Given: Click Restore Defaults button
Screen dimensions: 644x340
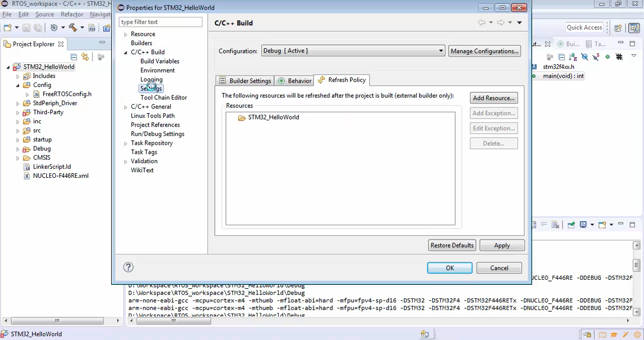Looking at the screenshot, I should click(452, 245).
